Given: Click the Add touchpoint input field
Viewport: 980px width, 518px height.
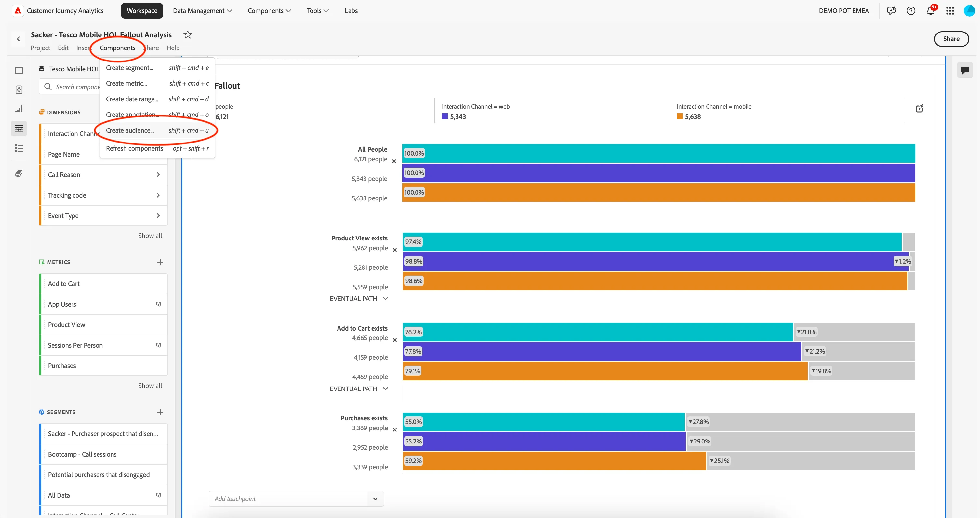Looking at the screenshot, I should 288,498.
